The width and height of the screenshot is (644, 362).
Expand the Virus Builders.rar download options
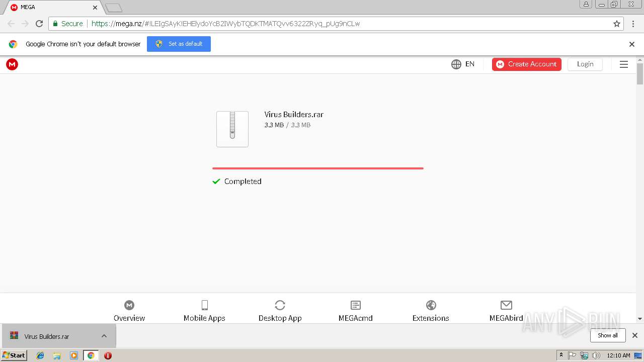pyautogui.click(x=104, y=336)
